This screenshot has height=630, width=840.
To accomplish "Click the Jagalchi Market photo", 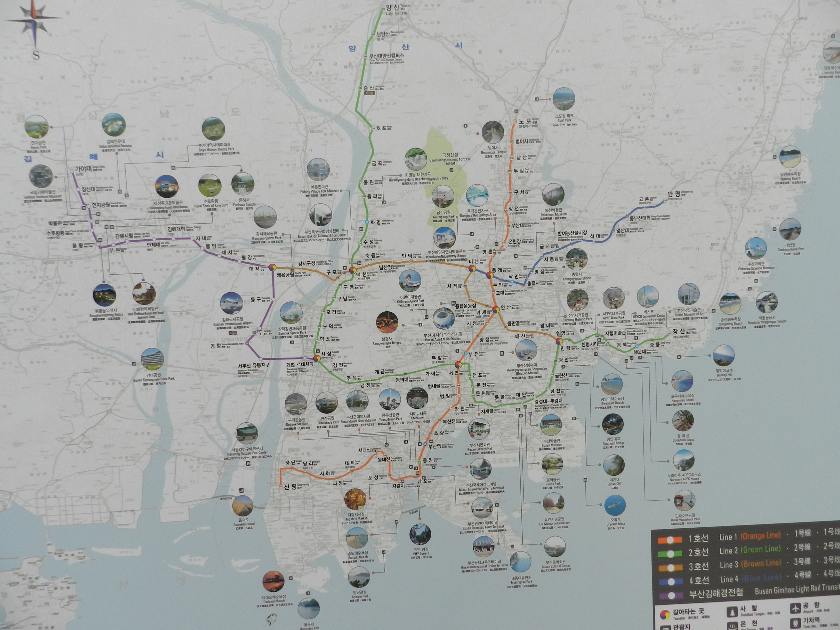I will pyautogui.click(x=355, y=499).
